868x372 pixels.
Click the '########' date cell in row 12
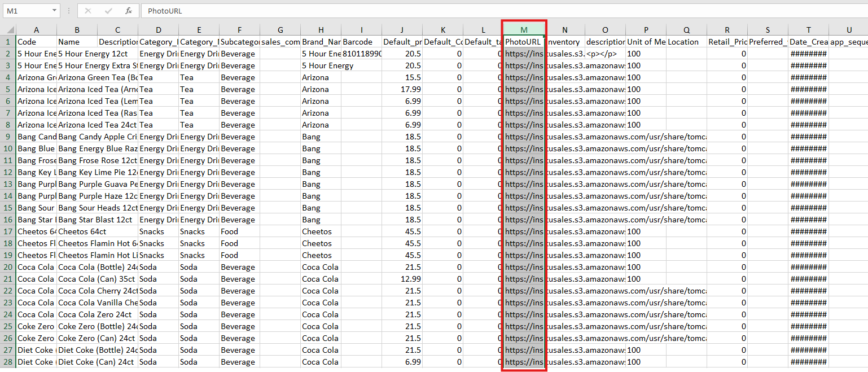(809, 172)
